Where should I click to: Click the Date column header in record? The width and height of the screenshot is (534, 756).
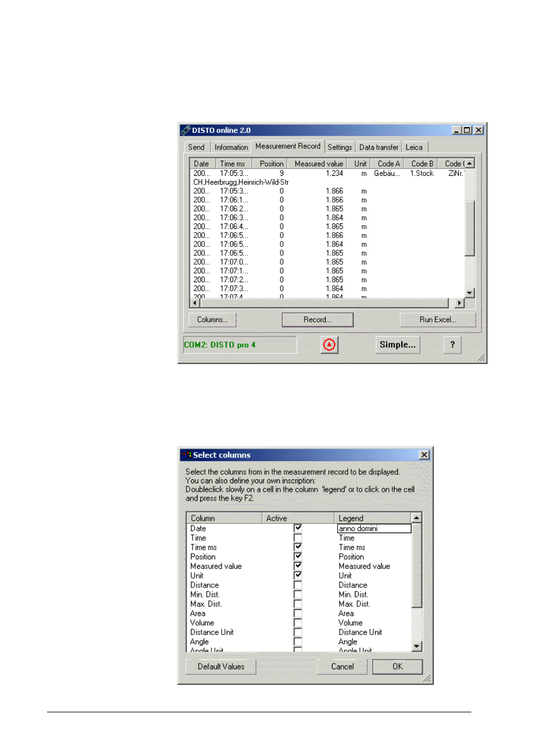pos(202,164)
